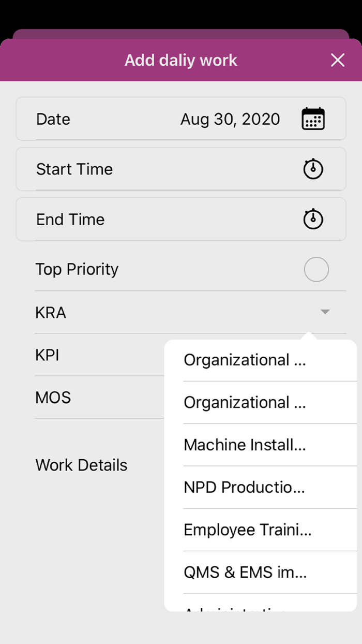The height and width of the screenshot is (644, 362).
Task: Click the Work Details field
Action: (81, 465)
